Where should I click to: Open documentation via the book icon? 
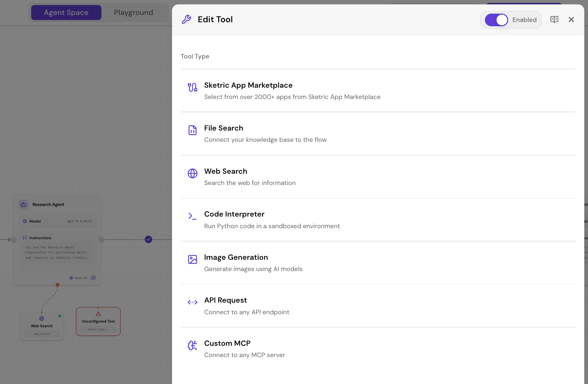(x=554, y=19)
